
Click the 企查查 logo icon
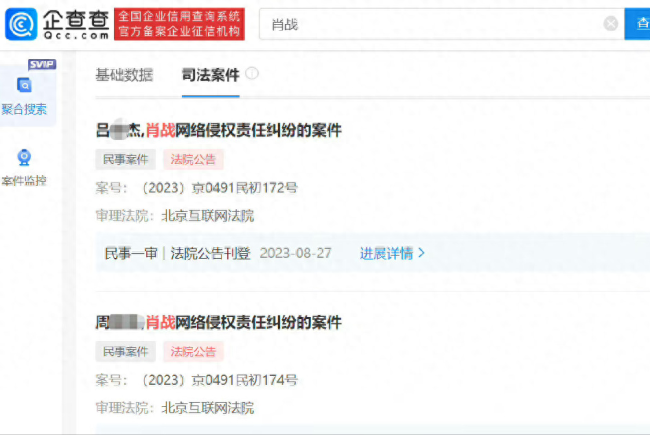(22, 23)
